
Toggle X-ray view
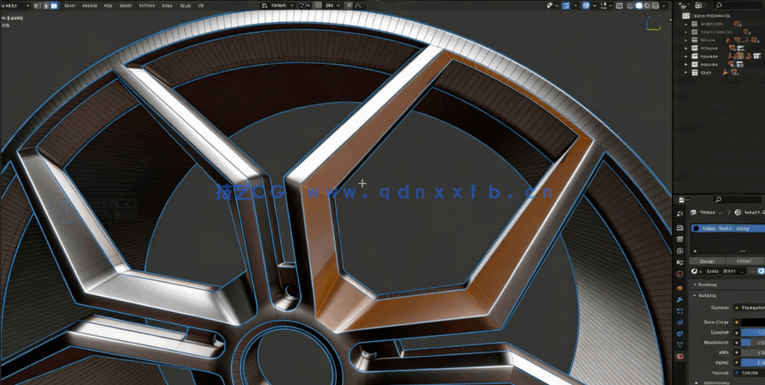[x=619, y=5]
